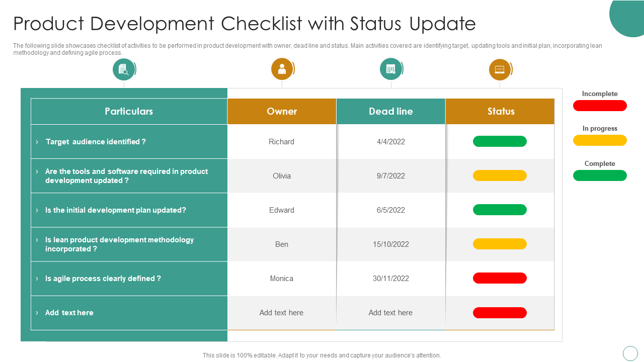Viewport: 644px width, 362px height.
Task: Click the chevron beside lean product development row
Action: point(37,240)
